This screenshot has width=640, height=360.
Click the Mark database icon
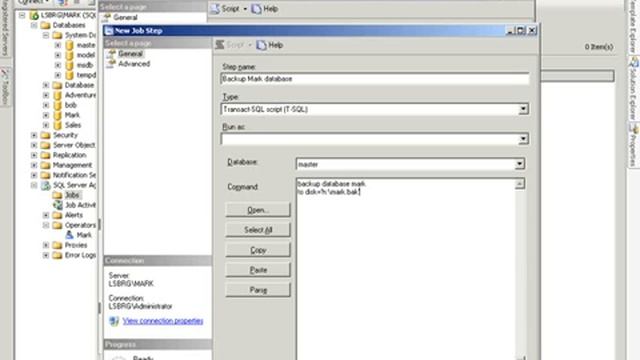pos(58,115)
